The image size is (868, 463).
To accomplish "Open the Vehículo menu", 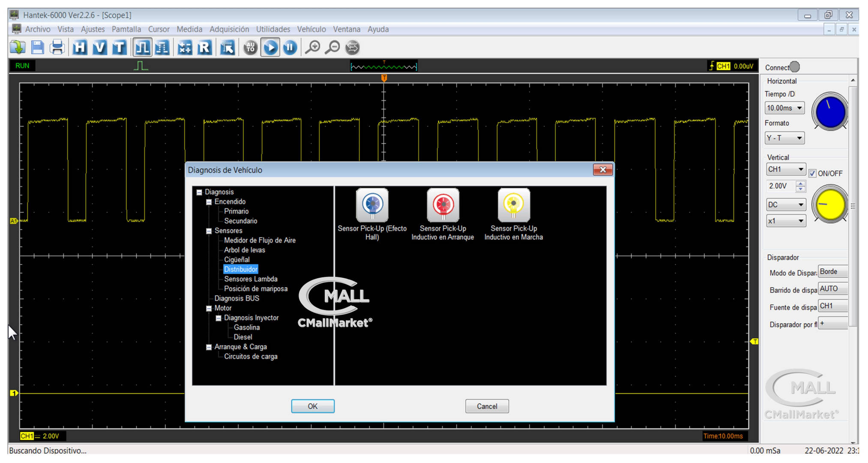I will (x=311, y=29).
